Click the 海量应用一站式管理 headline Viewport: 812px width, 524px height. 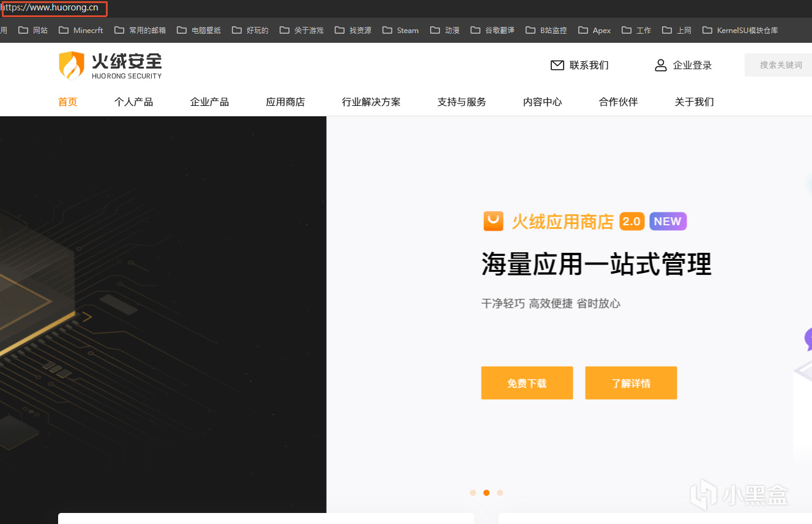click(597, 265)
